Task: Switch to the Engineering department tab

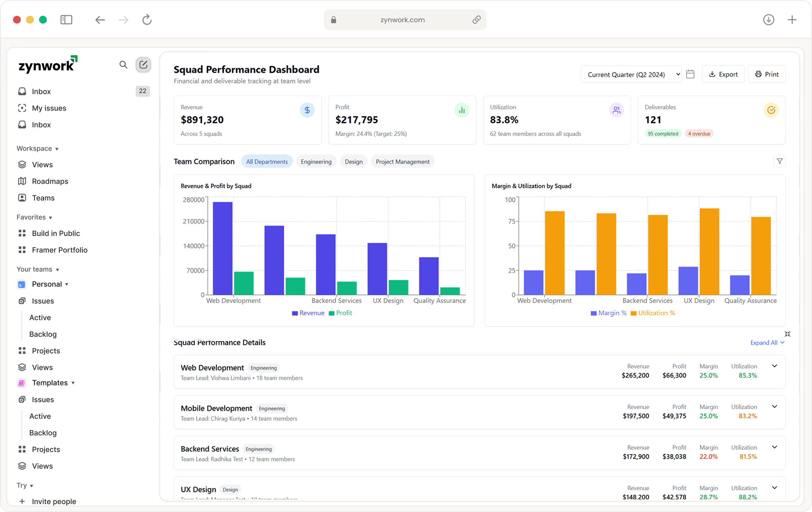Action: pos(316,161)
